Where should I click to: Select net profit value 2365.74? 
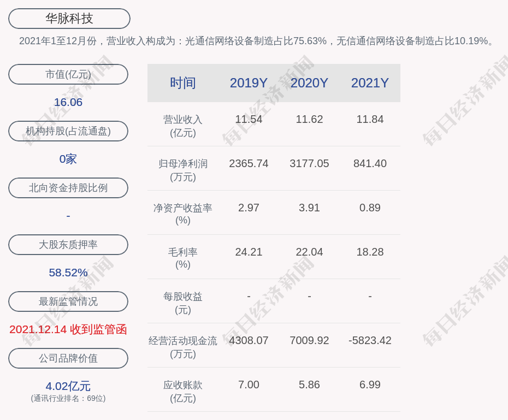point(249,163)
